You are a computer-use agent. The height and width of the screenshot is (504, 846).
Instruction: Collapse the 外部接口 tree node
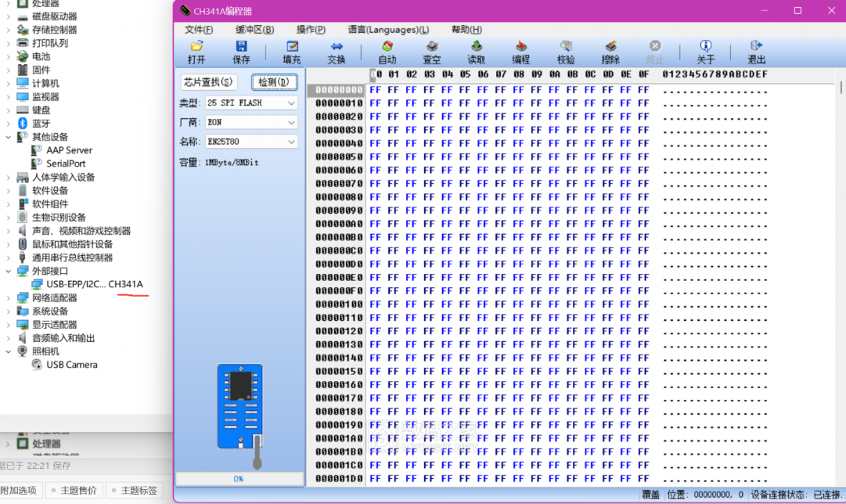point(6,270)
